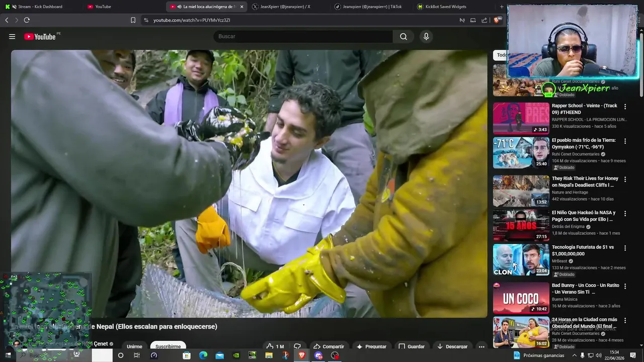This screenshot has height=362, width=644.
Task: Bookmark this page with the bookmark icon
Action: [x=133, y=20]
